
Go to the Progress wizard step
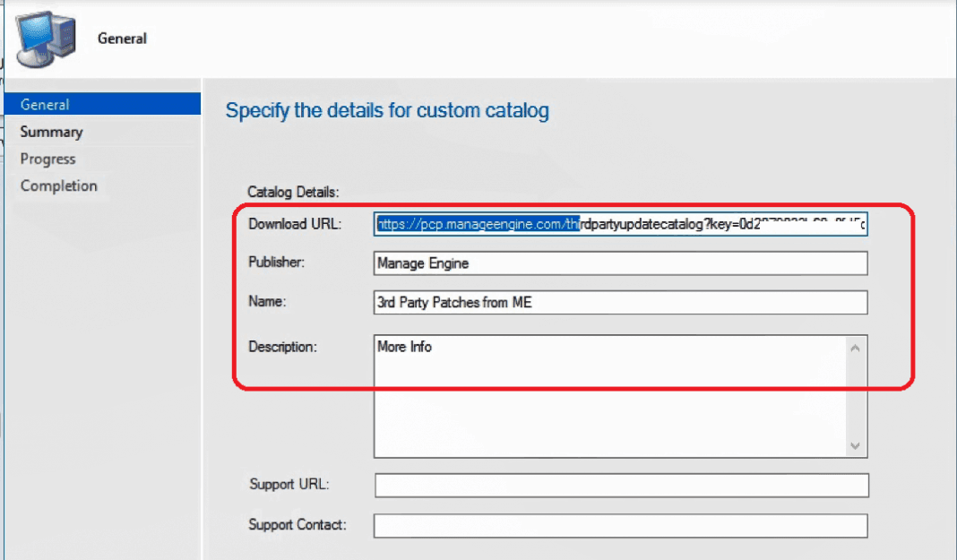point(47,159)
